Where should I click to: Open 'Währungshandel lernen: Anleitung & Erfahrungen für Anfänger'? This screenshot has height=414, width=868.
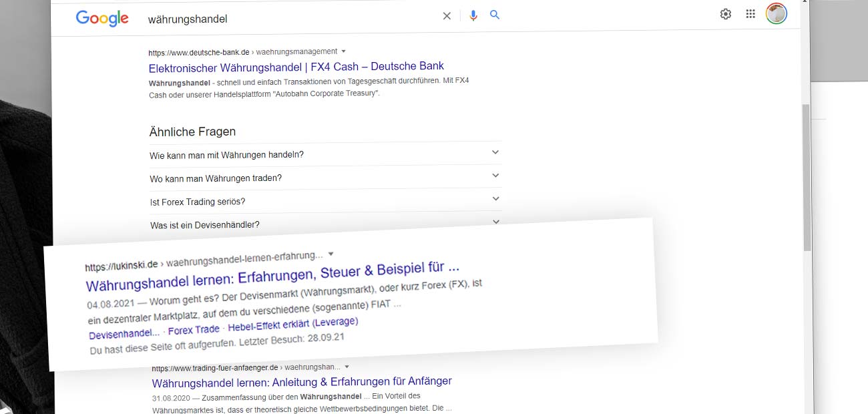[302, 382]
